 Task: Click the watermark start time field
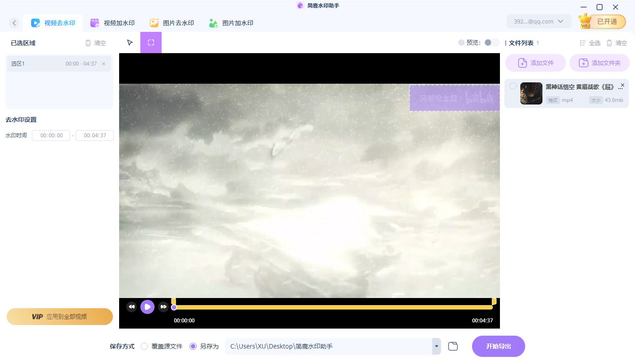pyautogui.click(x=51, y=136)
